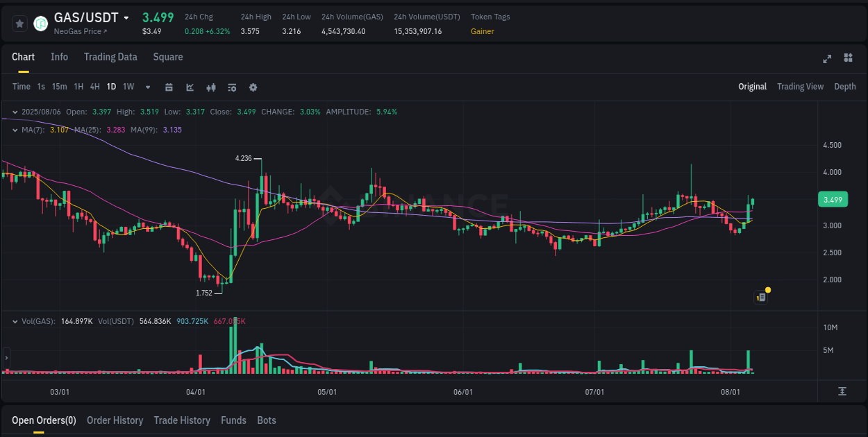Collapse the Vol(GAS) volume indicator row
Viewport: 868px width, 437px height.
[15, 320]
